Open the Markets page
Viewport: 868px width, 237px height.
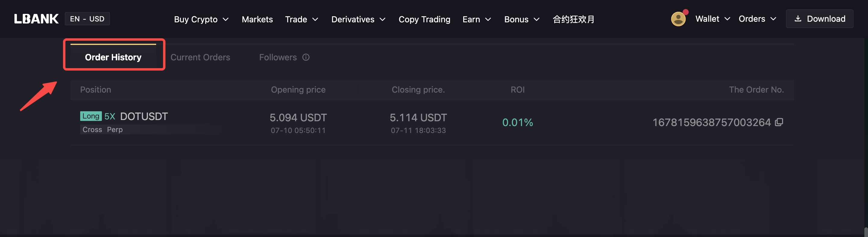click(x=257, y=19)
